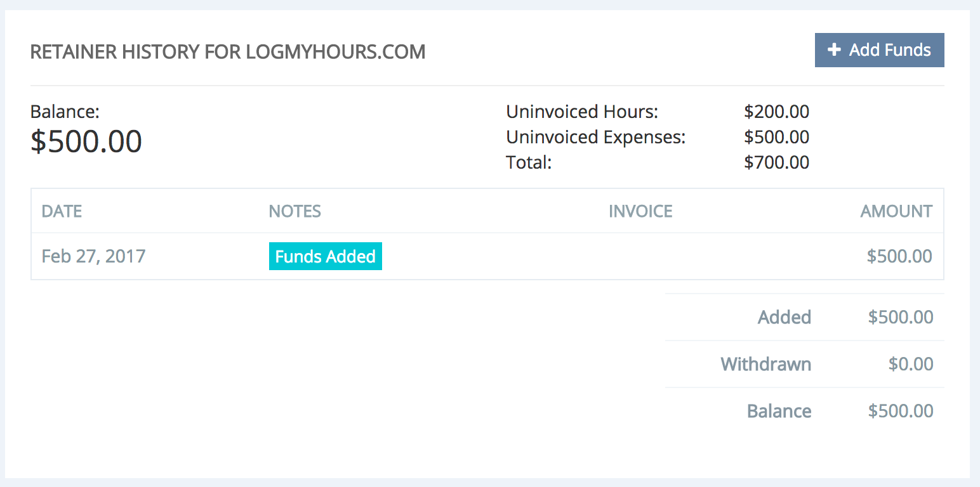Image resolution: width=980 pixels, height=487 pixels.
Task: Click the NOTES column header
Action: [x=295, y=211]
